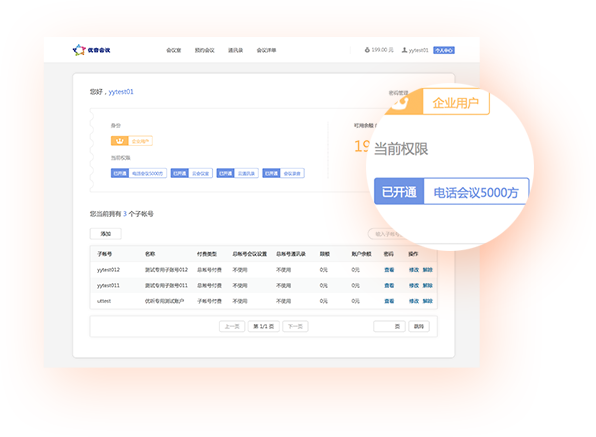Click the money bag icon beside 199.00 元

point(367,50)
